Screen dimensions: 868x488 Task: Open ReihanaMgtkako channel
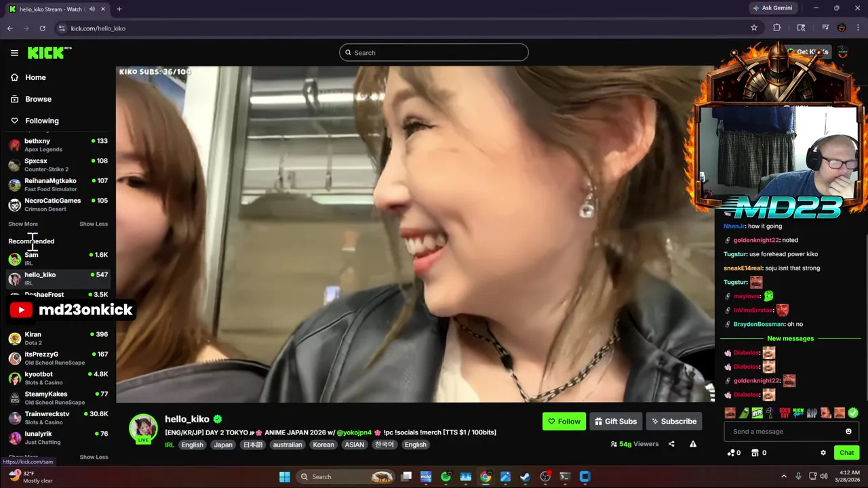click(x=58, y=184)
